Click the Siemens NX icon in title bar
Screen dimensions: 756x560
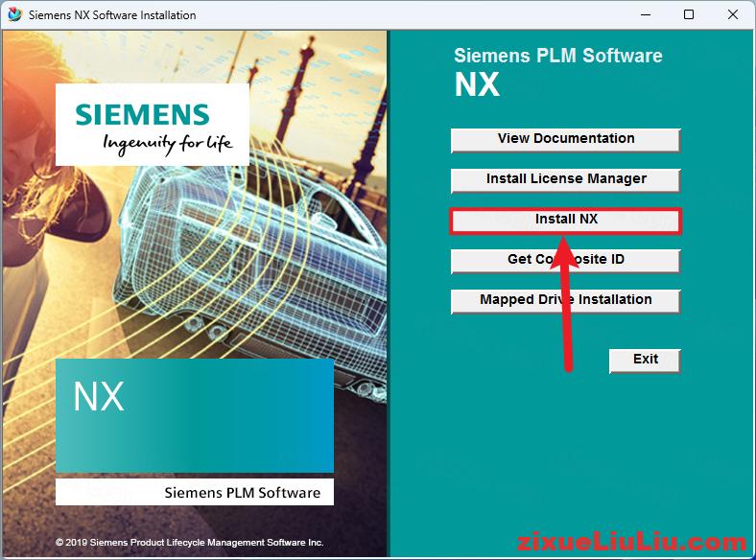14,15
